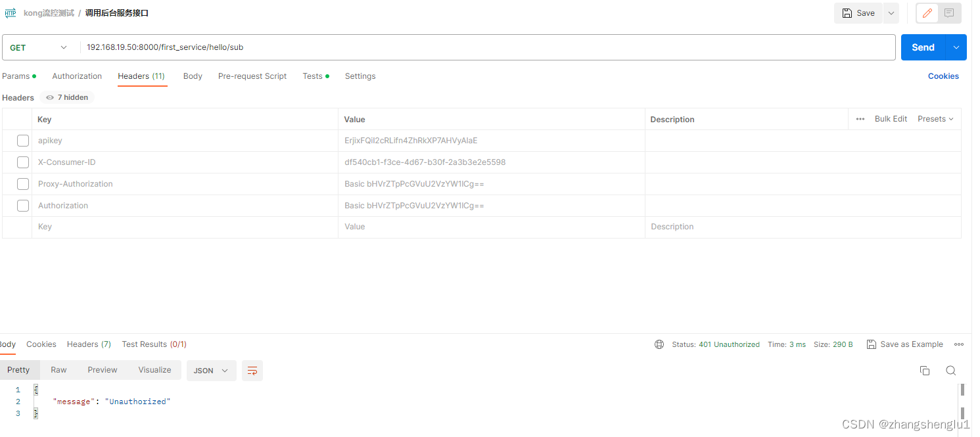980x437 pixels.
Task: Click the Save as Example icon
Action: click(871, 344)
